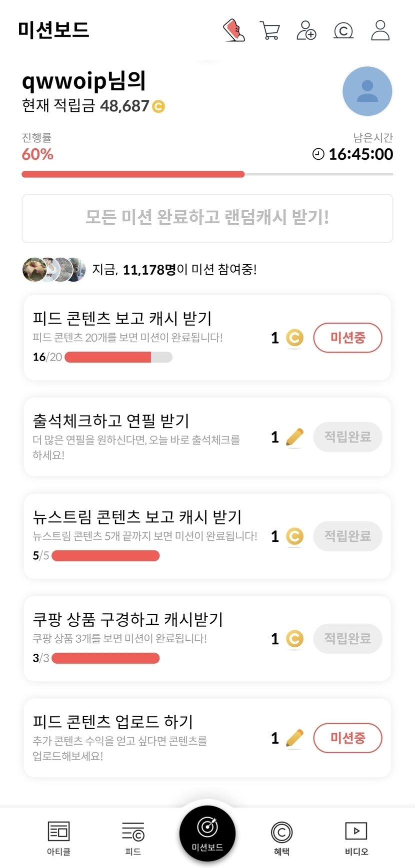Open the shopping cart
Screen dimensions: 415x868
(270, 30)
